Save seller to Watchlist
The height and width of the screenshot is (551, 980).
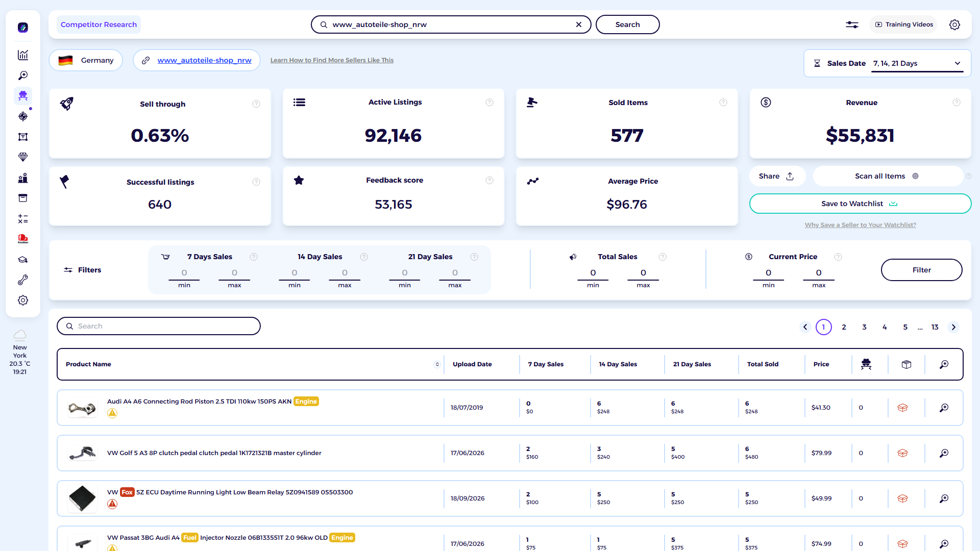coord(860,204)
